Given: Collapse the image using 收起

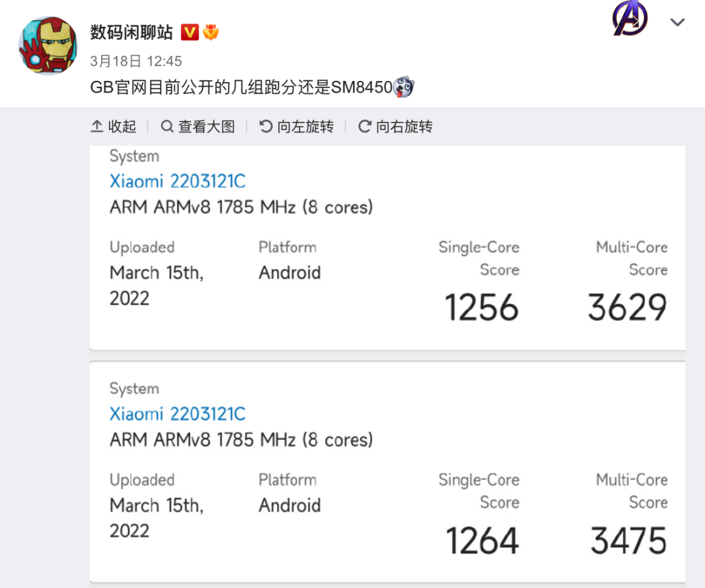Looking at the screenshot, I should (x=114, y=127).
